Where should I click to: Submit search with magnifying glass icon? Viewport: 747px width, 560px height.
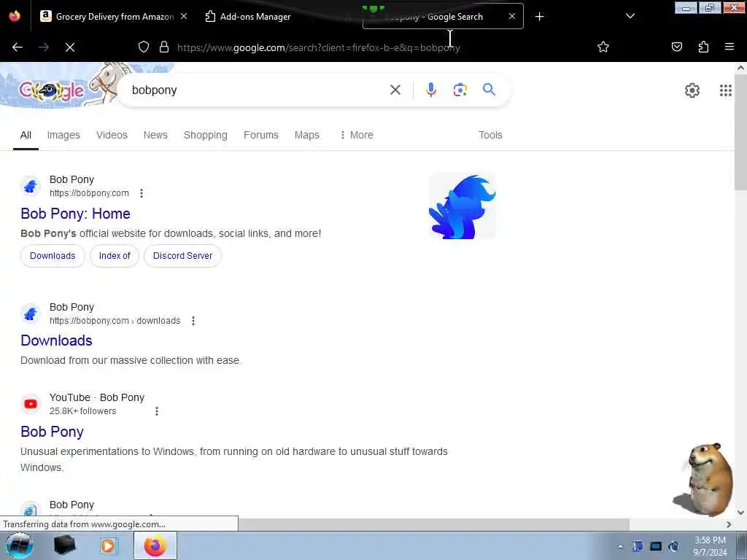click(x=489, y=90)
